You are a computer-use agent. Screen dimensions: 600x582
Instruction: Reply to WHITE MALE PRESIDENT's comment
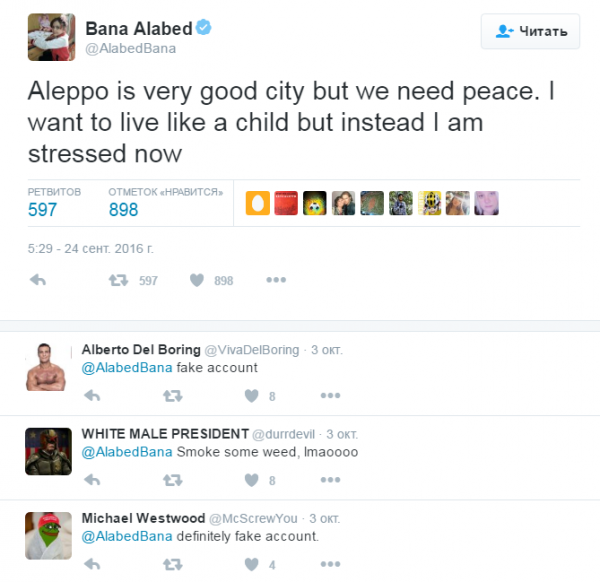[92, 480]
